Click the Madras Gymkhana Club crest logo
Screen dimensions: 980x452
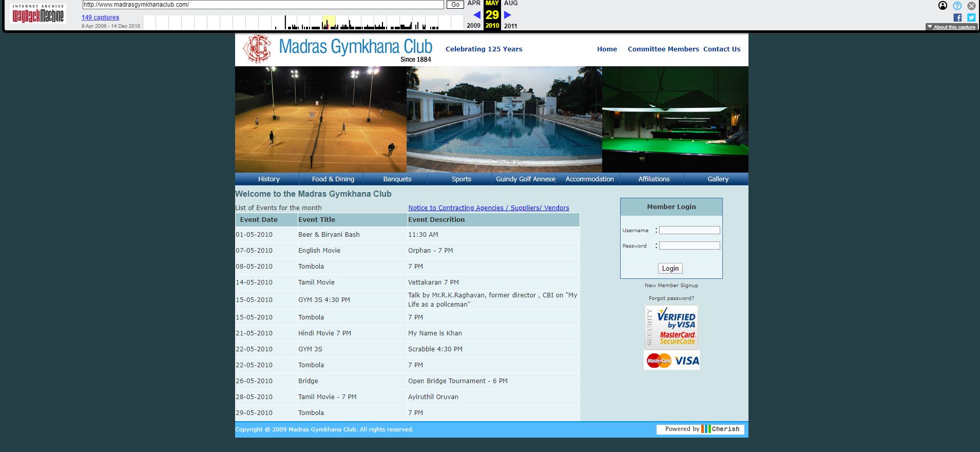(257, 49)
